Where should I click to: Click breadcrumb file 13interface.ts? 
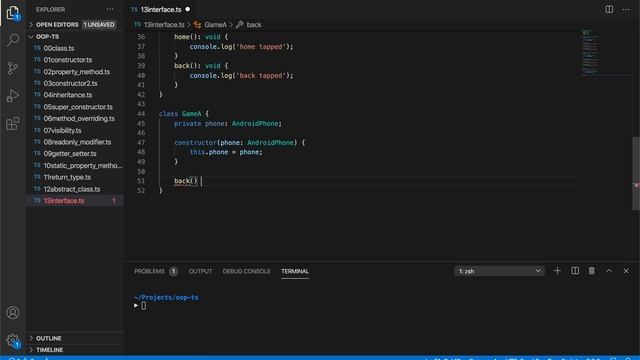pyautogui.click(x=164, y=24)
